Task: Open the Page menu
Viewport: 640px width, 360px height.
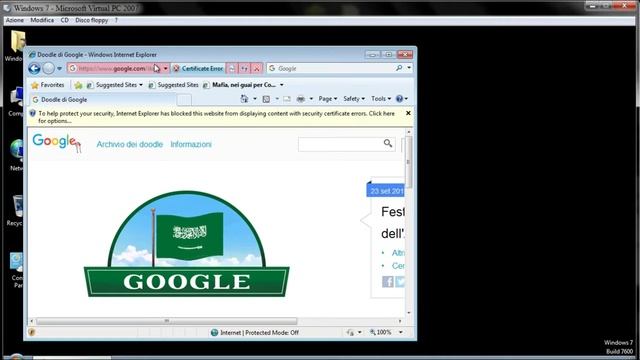Action: click(x=327, y=99)
